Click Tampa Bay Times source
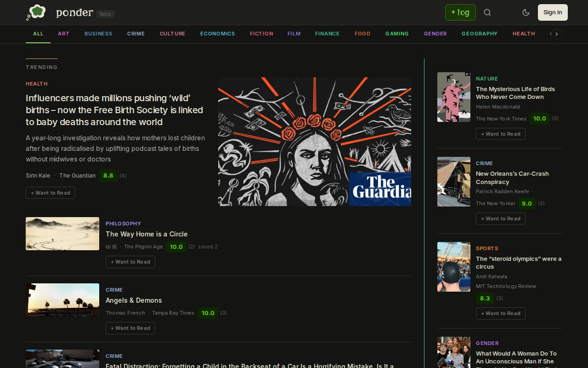 pyautogui.click(x=173, y=313)
